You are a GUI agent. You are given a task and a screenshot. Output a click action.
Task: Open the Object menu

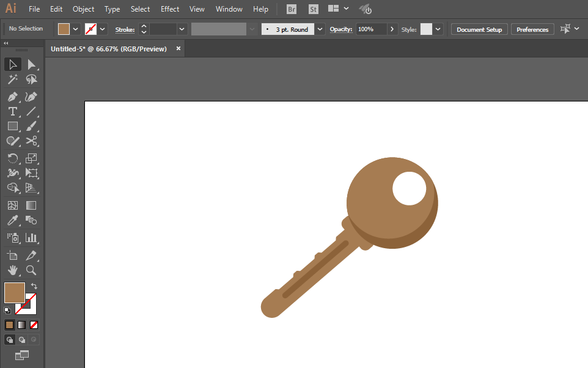pyautogui.click(x=83, y=9)
